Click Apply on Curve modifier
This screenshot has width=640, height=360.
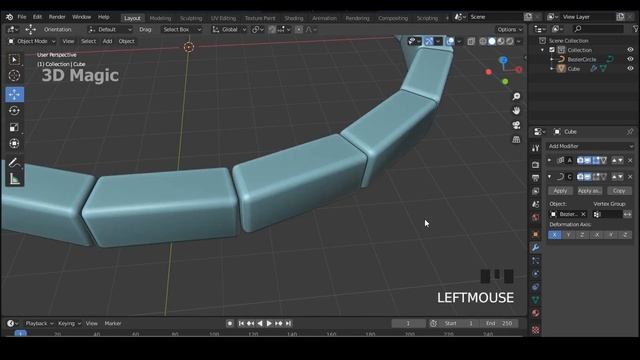click(x=560, y=191)
